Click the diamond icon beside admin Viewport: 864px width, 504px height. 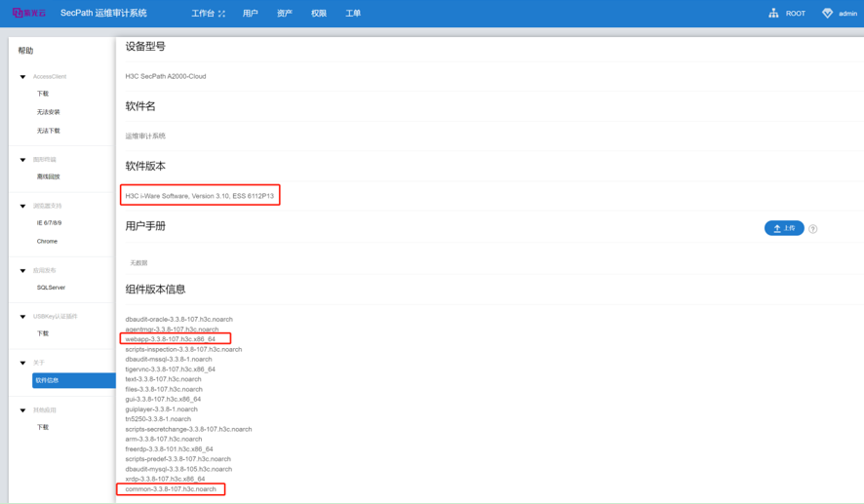[827, 14]
